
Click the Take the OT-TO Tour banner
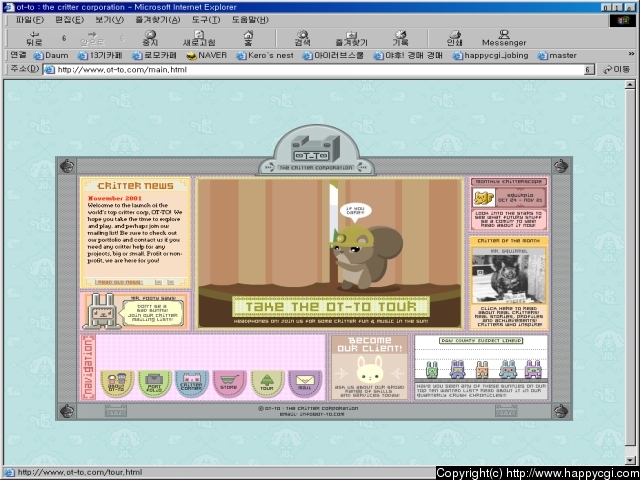click(x=331, y=307)
